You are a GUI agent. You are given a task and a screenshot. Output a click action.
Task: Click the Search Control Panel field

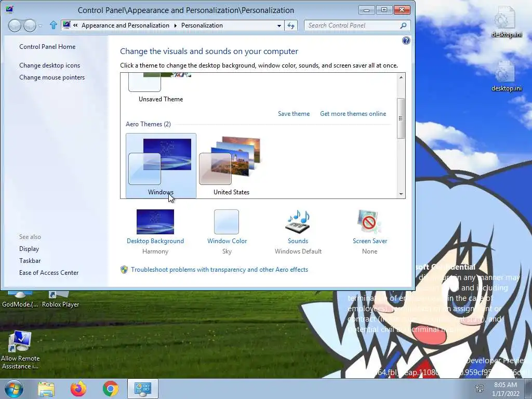point(357,25)
